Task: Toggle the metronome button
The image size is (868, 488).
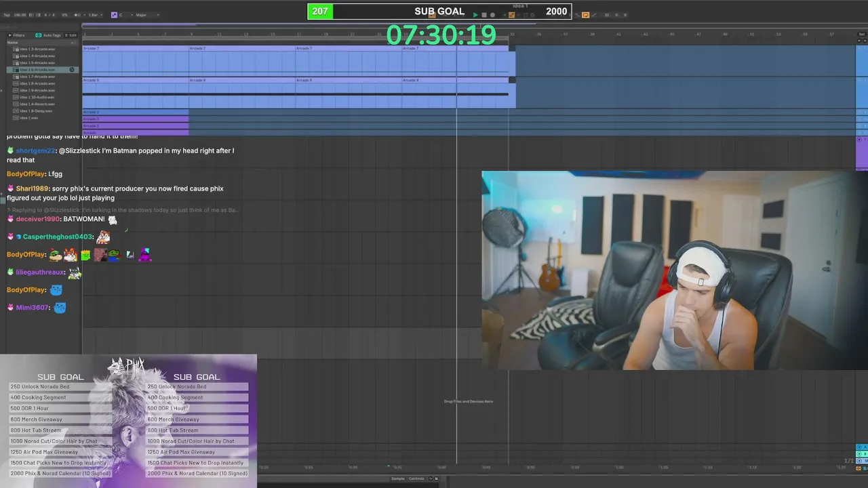Action: pos(77,15)
